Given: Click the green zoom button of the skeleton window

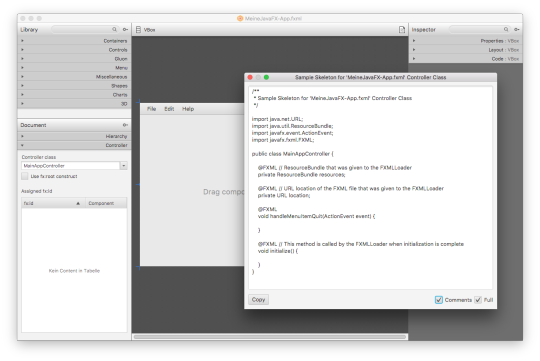Looking at the screenshot, I should (266, 77).
